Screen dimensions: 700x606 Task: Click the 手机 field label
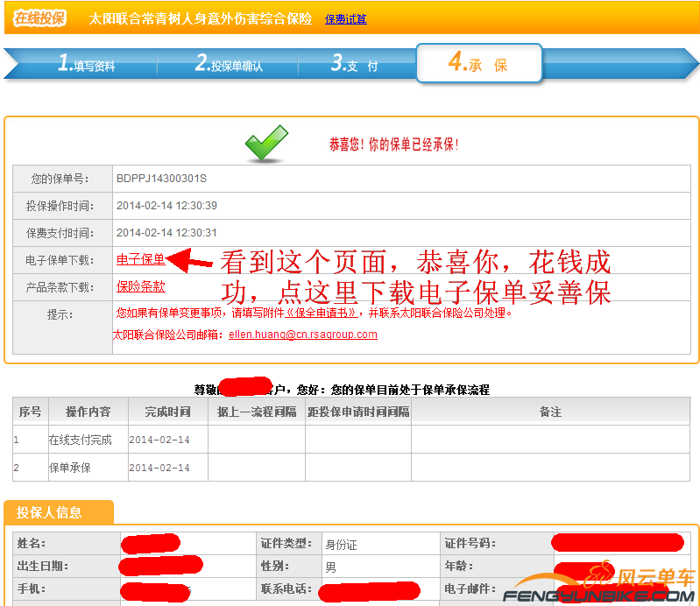(x=32, y=589)
